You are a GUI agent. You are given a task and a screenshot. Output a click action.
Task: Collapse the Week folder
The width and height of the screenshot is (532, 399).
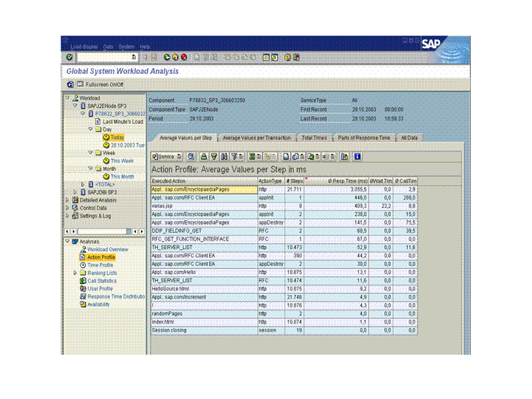coord(91,152)
